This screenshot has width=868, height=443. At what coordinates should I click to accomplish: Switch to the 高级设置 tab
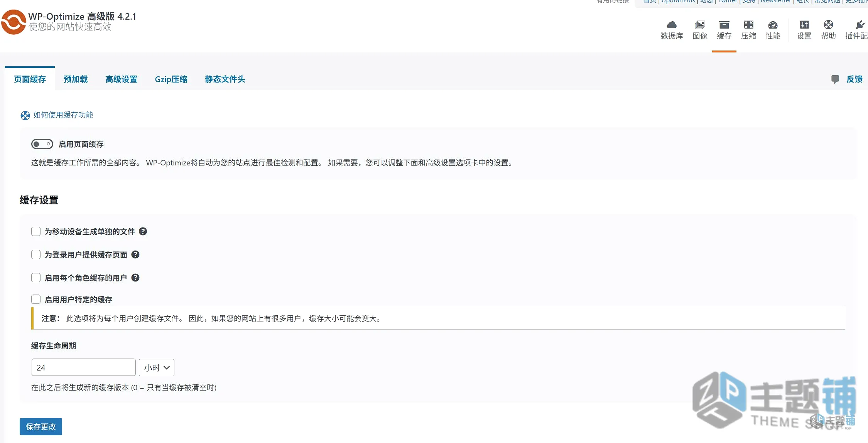[121, 79]
